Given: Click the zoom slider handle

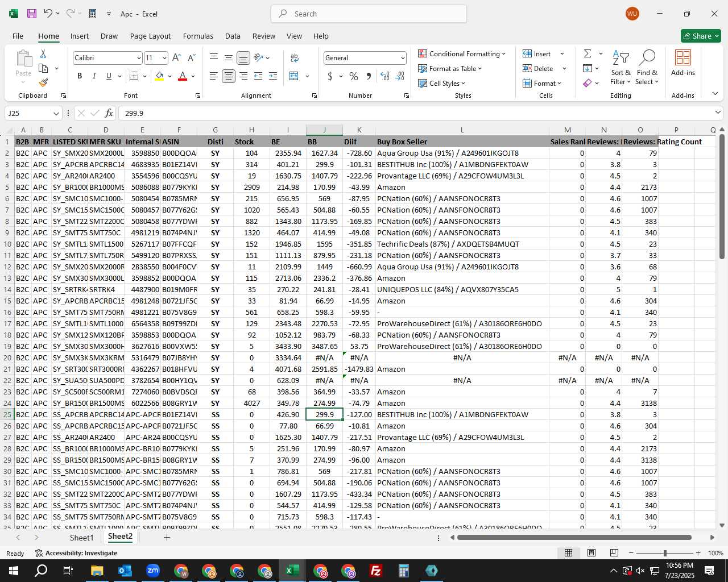Looking at the screenshot, I should pos(665,553).
